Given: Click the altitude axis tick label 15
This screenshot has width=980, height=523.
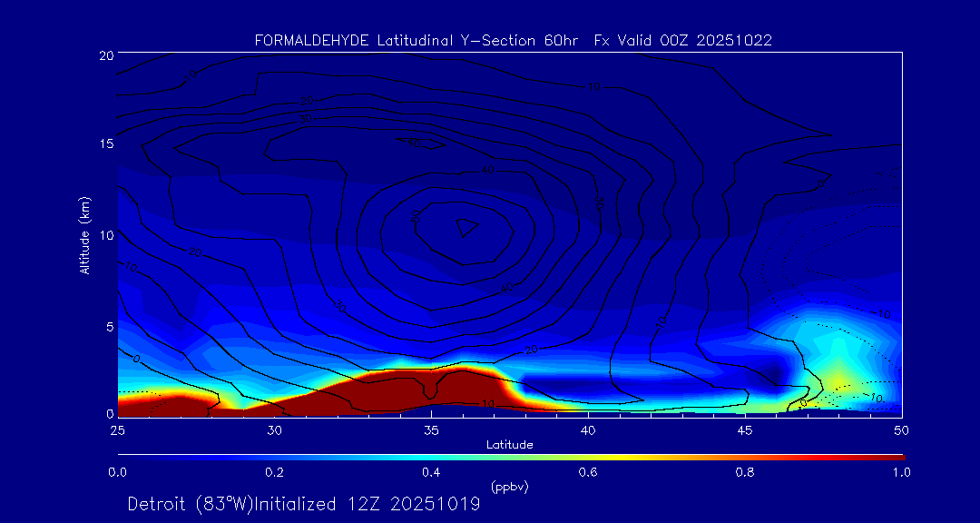Looking at the screenshot, I should pyautogui.click(x=105, y=143).
